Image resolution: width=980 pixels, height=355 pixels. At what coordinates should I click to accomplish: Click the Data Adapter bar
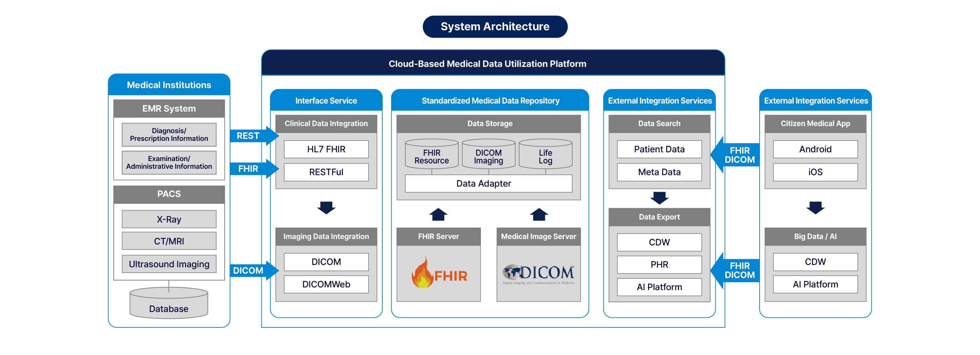pos(488,184)
